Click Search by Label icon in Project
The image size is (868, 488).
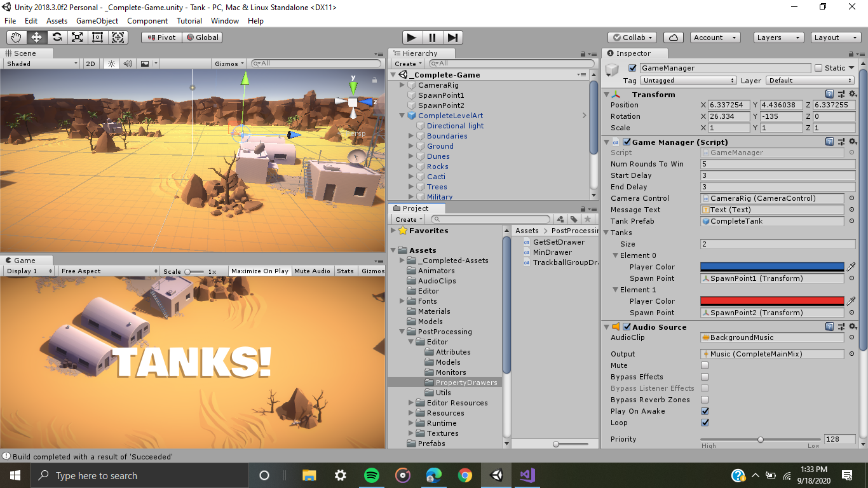pos(574,219)
